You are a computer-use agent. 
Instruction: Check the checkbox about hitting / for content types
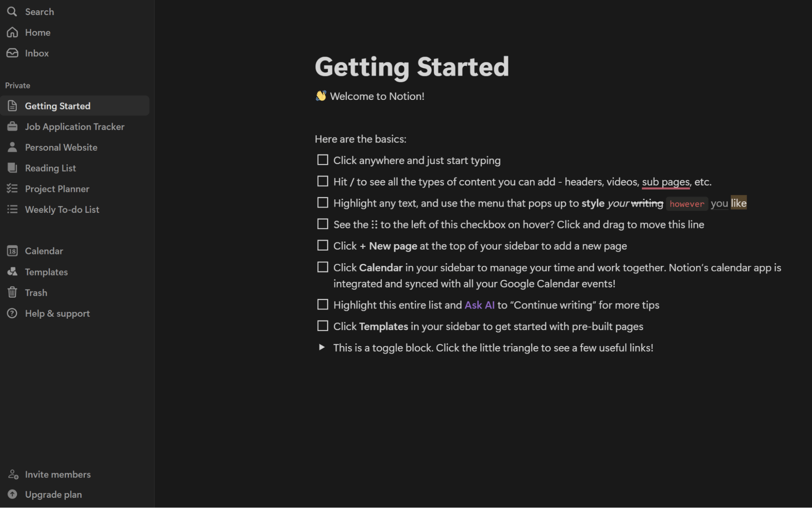pyautogui.click(x=322, y=181)
